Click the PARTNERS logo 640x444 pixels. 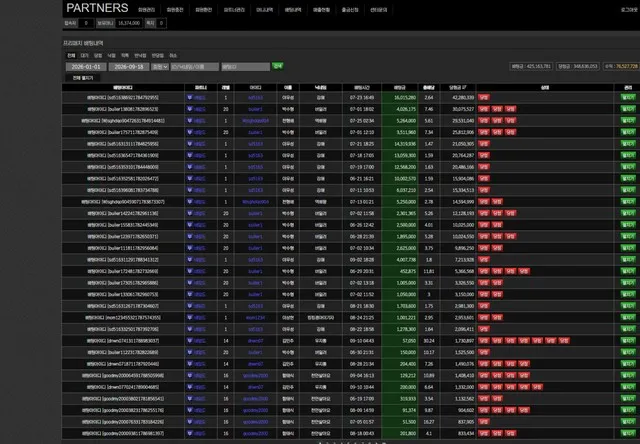pos(97,8)
